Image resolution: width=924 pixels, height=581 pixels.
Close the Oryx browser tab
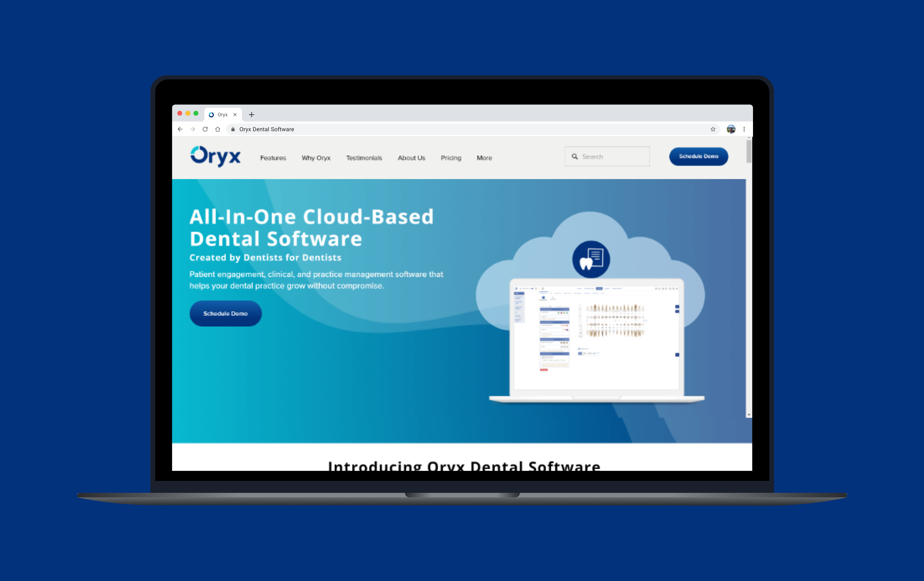(x=235, y=114)
